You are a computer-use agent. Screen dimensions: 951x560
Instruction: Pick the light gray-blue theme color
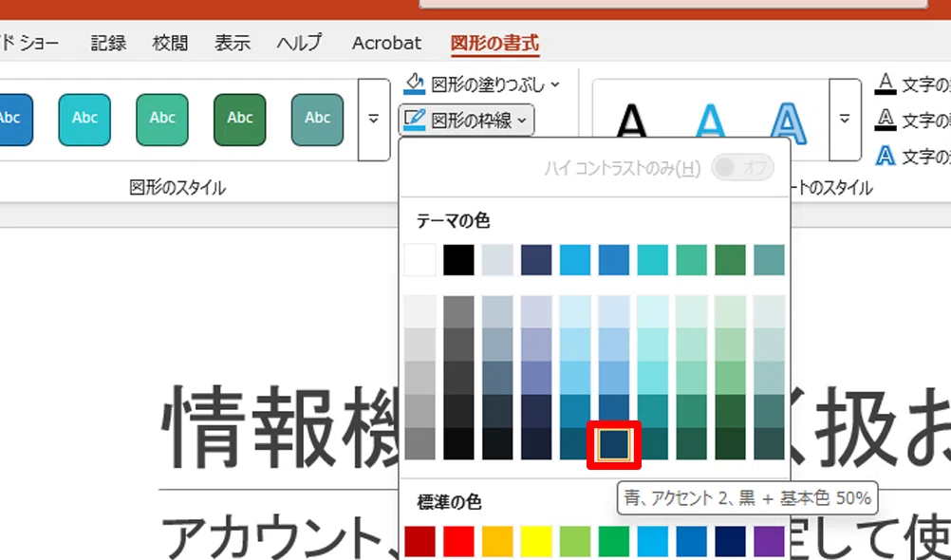tap(497, 260)
